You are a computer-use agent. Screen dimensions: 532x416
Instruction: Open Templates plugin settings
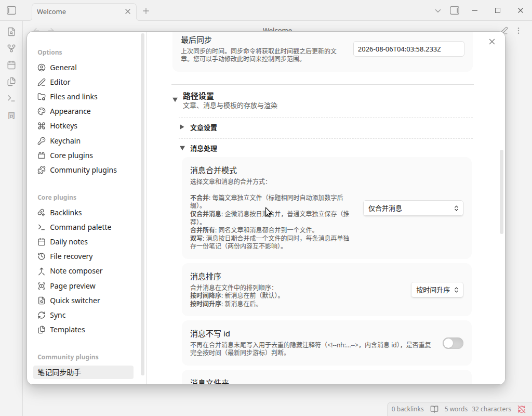pos(84,330)
